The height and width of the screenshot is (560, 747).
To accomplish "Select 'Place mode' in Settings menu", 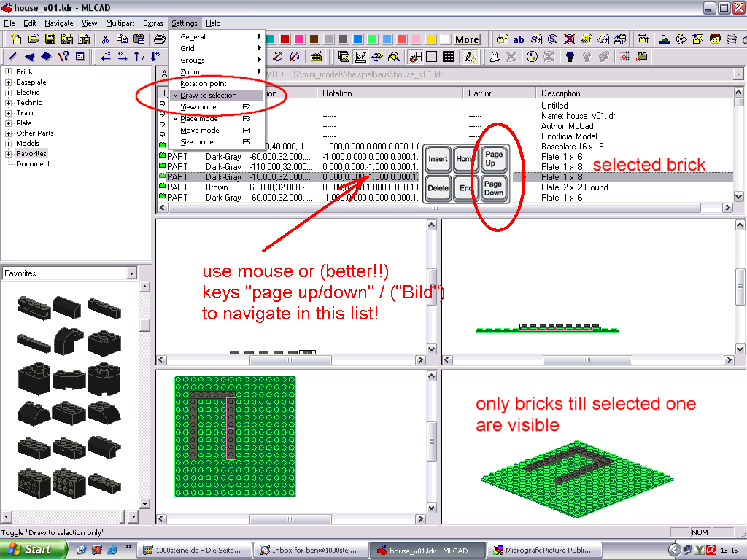I will coord(217,119).
